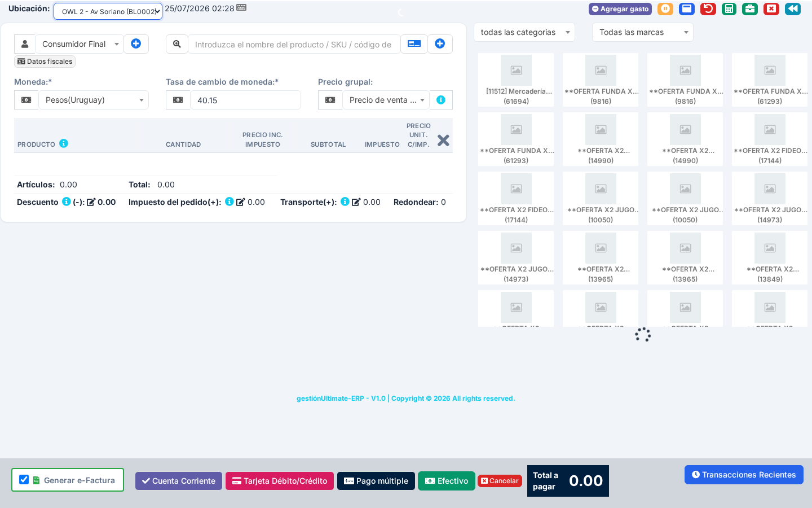This screenshot has width=812, height=508.
Task: Click the blue plus to add customer
Action: coord(136,43)
